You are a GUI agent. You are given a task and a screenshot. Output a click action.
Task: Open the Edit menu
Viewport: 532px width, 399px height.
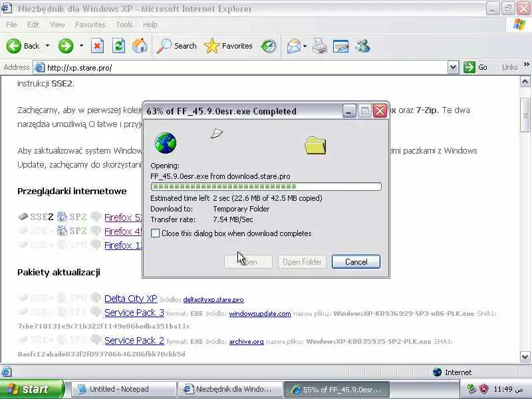click(33, 25)
